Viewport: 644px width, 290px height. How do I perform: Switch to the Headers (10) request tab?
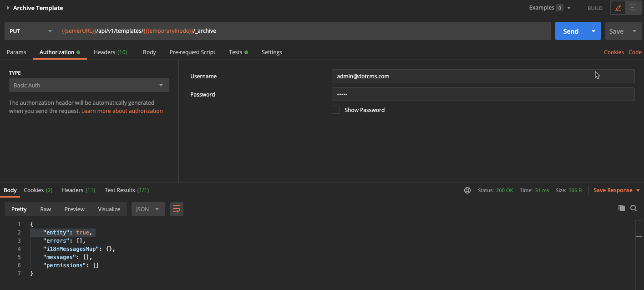coord(110,52)
